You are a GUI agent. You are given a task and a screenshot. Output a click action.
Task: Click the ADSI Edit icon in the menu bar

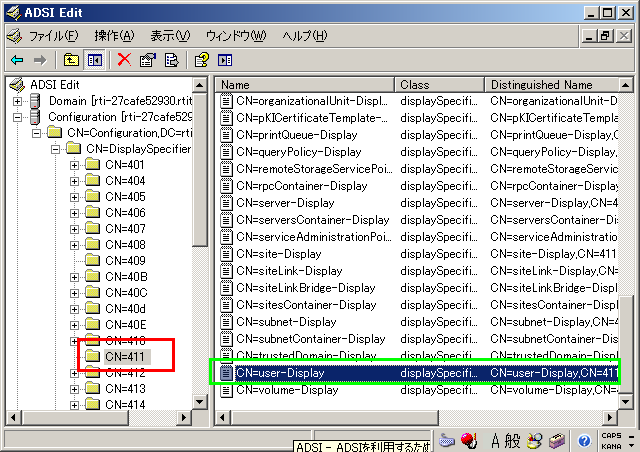click(x=14, y=36)
